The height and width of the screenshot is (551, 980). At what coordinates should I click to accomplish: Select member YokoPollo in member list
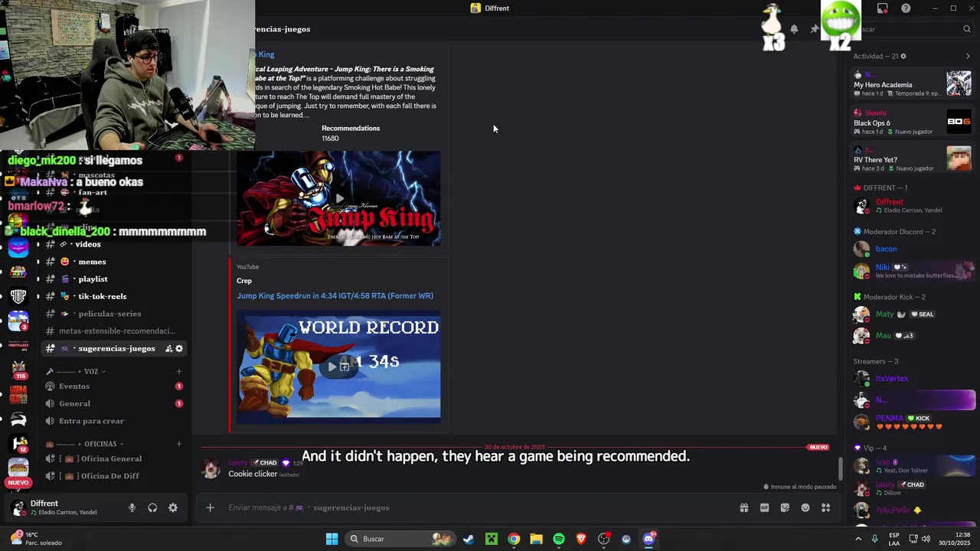[913, 510]
